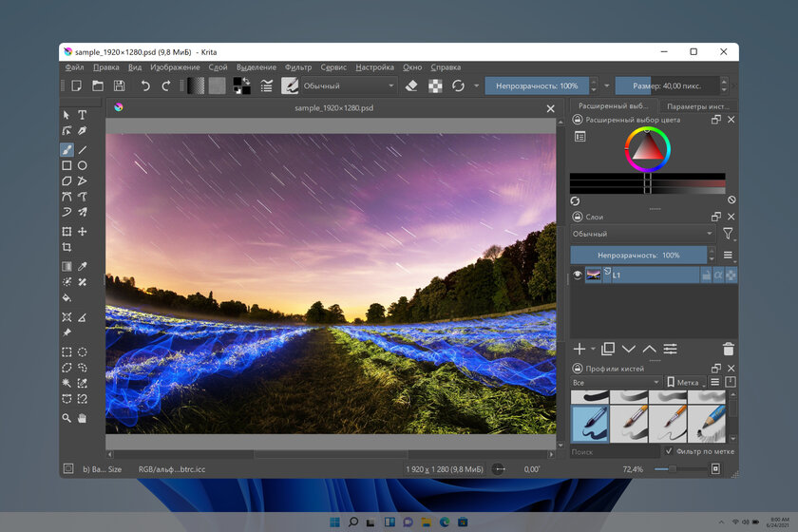Open an existing file from toolbar
The width and height of the screenshot is (798, 532).
pos(98,86)
